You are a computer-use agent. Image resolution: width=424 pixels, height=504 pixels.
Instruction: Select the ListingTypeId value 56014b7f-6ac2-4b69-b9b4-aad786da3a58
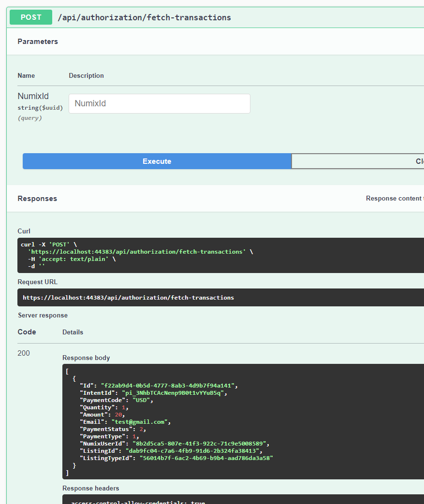tap(206, 458)
